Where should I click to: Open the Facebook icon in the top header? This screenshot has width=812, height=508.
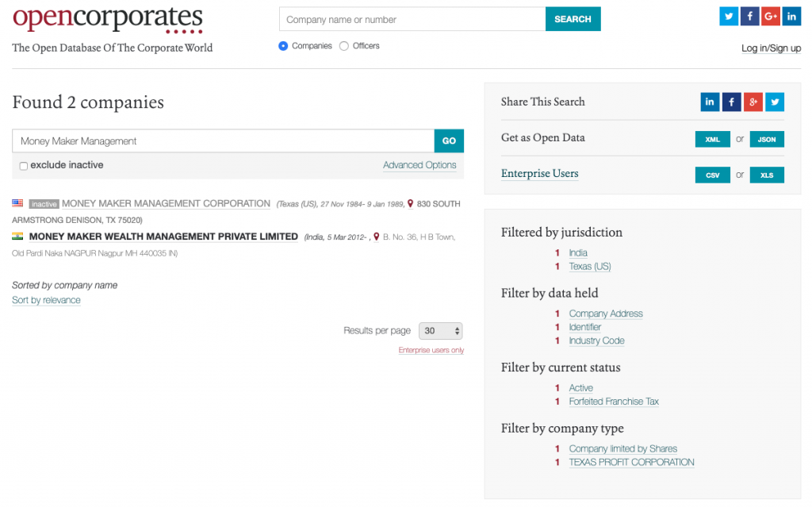click(749, 17)
